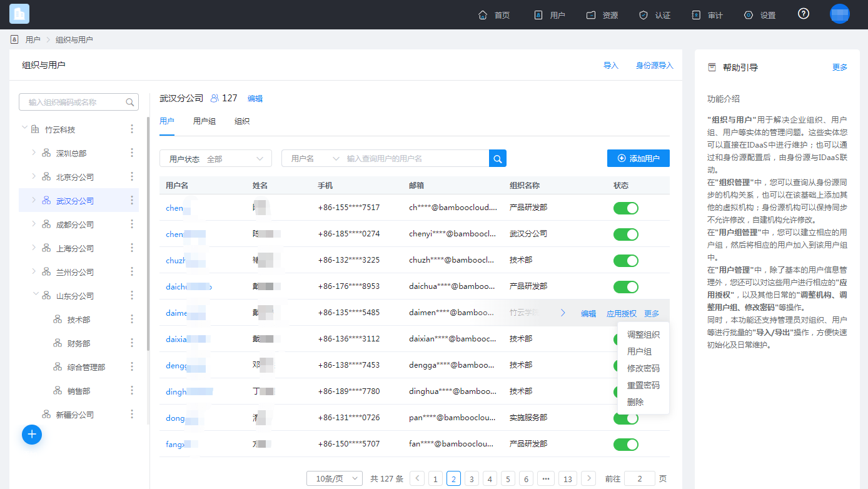Toggle status switch for +86-185****0274 user
The height and width of the screenshot is (489, 868).
click(x=626, y=234)
